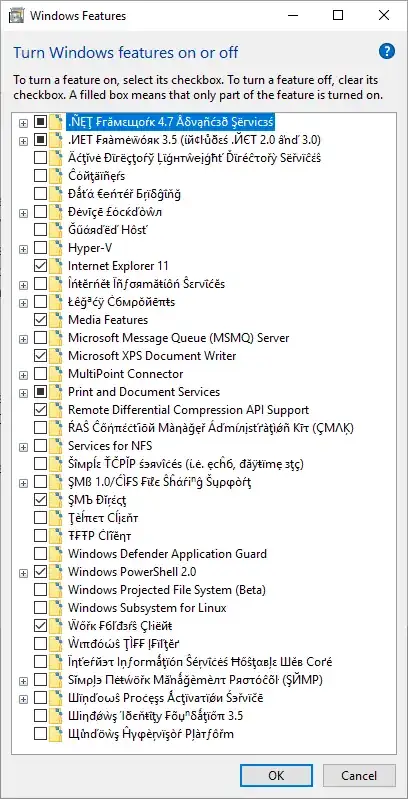Toggle Windows PowerShell 2.0 checkbox
Screen dimensions: 408x799
coord(40,572)
